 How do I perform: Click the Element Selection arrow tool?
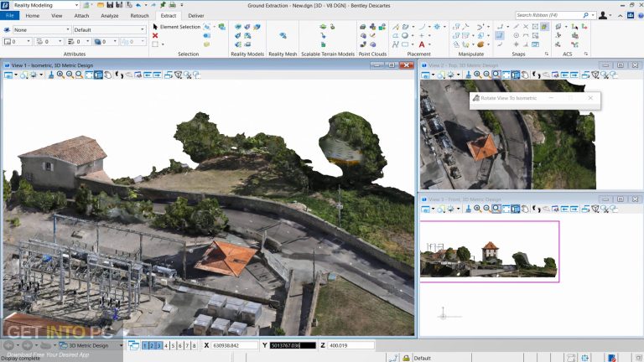click(x=156, y=27)
